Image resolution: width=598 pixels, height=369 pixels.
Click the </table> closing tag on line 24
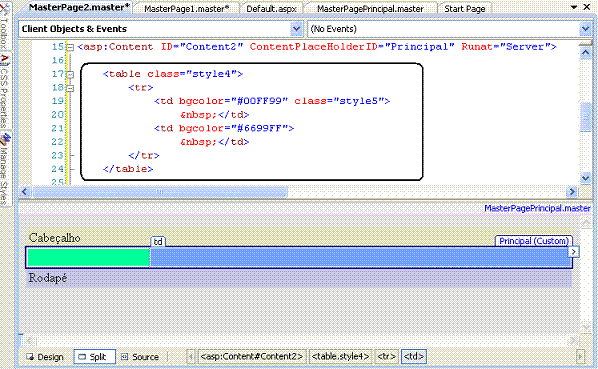click(x=128, y=169)
